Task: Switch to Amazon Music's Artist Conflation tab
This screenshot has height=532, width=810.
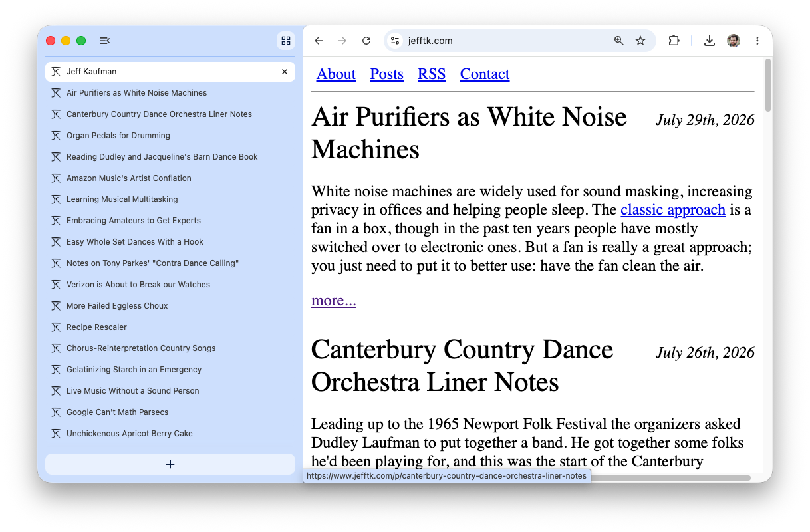Action: [170, 178]
